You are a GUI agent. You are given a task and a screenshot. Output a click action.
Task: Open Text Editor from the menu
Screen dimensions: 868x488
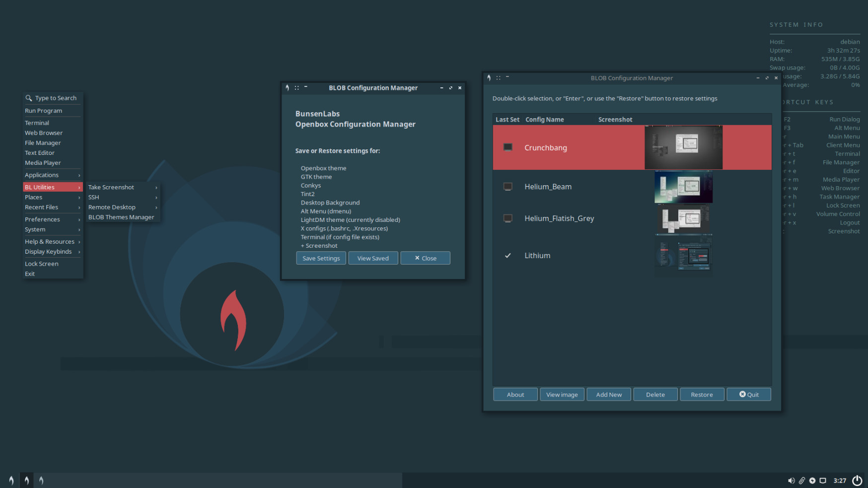[x=52, y=152]
